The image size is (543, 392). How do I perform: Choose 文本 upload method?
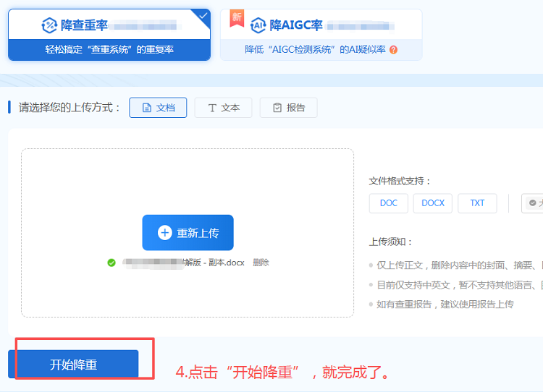point(223,108)
